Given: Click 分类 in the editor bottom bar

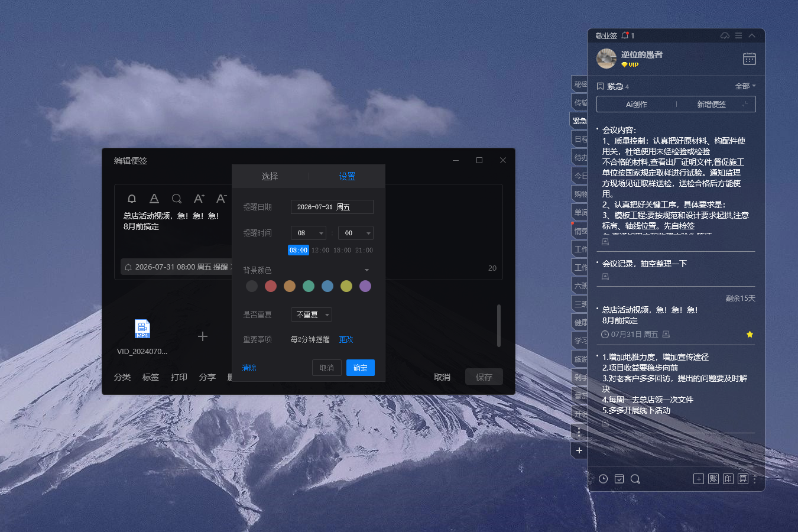Looking at the screenshot, I should click(122, 377).
